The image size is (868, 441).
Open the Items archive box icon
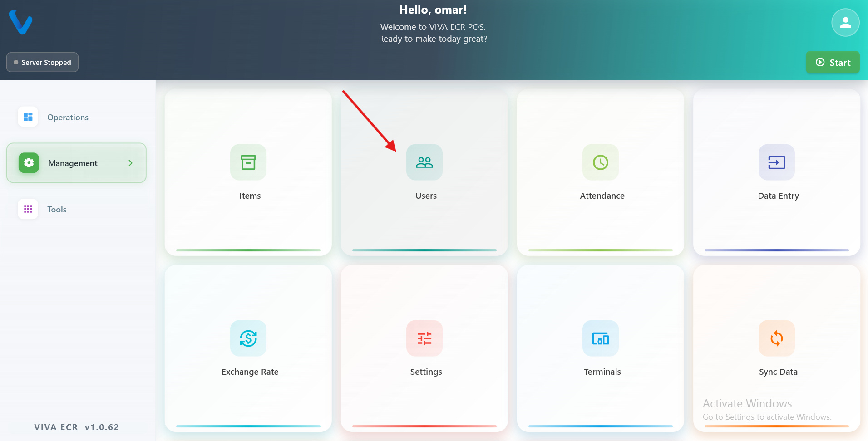[x=248, y=162]
